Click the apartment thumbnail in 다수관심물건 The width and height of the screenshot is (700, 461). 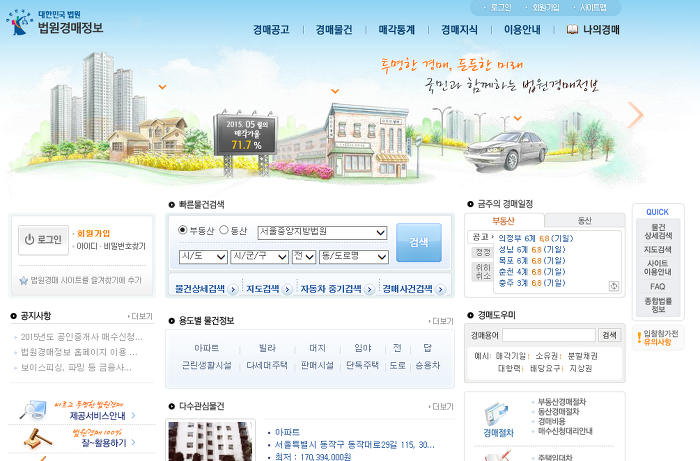click(x=210, y=441)
